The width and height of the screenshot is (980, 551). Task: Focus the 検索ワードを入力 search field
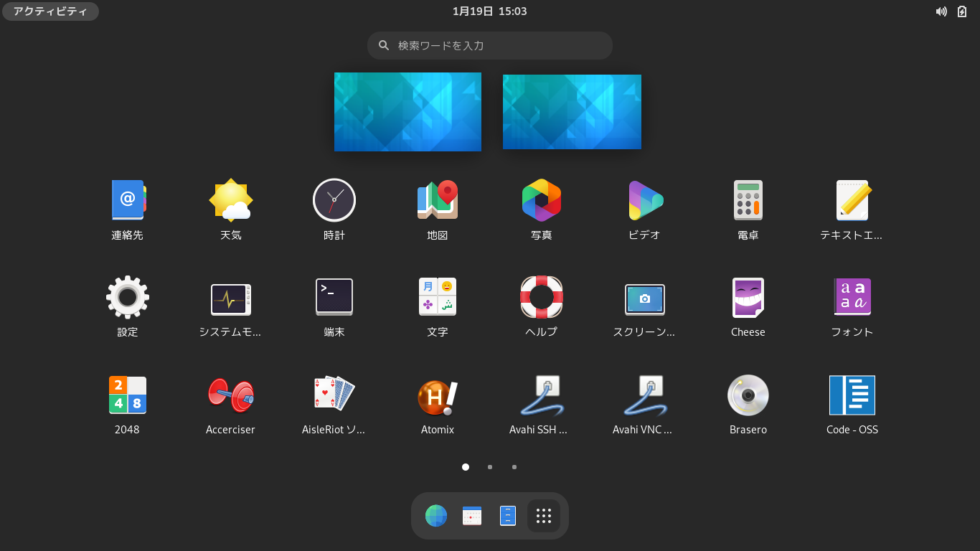pos(490,45)
